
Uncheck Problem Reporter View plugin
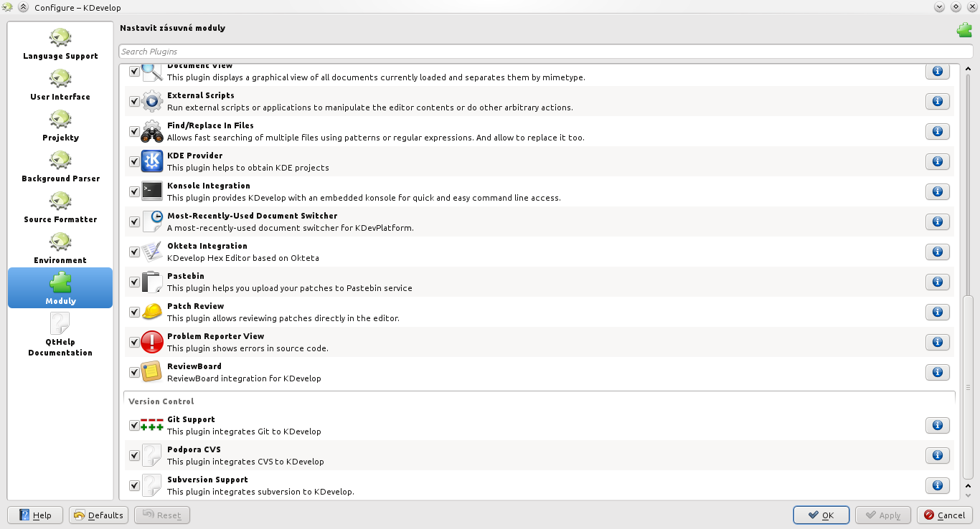(x=134, y=342)
